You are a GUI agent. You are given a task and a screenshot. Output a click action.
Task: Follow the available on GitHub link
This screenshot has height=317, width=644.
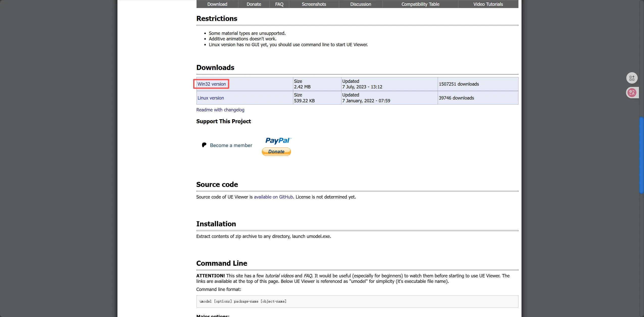point(273,197)
